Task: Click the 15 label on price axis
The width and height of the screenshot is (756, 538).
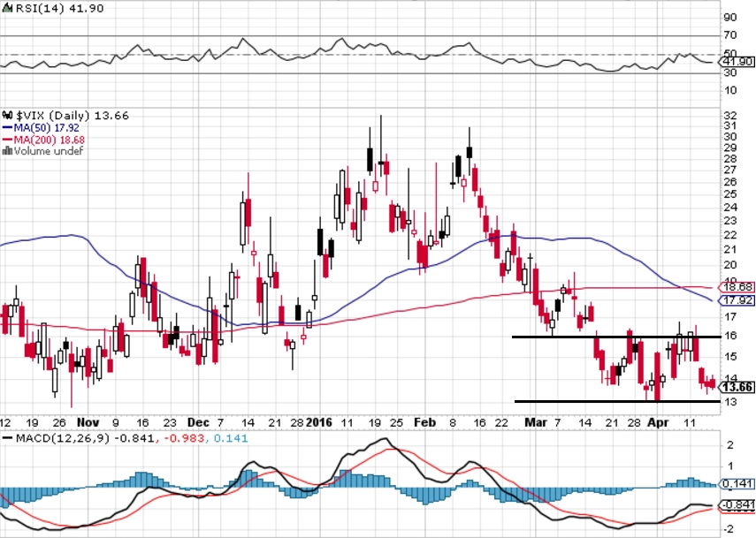Action: pos(730,357)
